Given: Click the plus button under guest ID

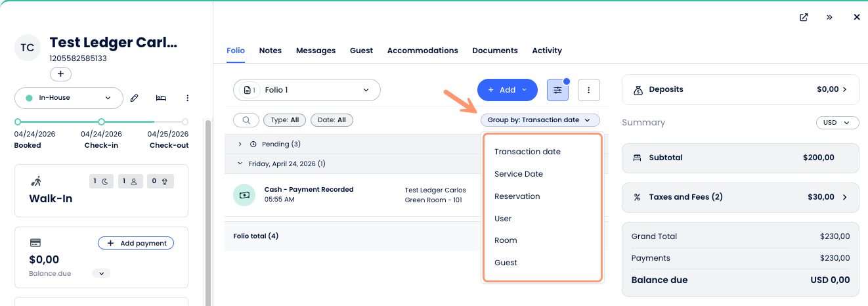Looking at the screenshot, I should (60, 74).
